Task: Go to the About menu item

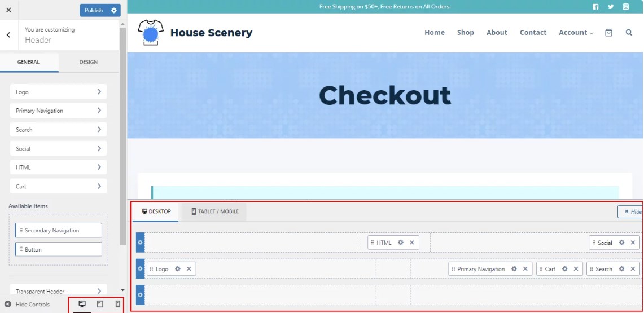Action: pos(497,32)
